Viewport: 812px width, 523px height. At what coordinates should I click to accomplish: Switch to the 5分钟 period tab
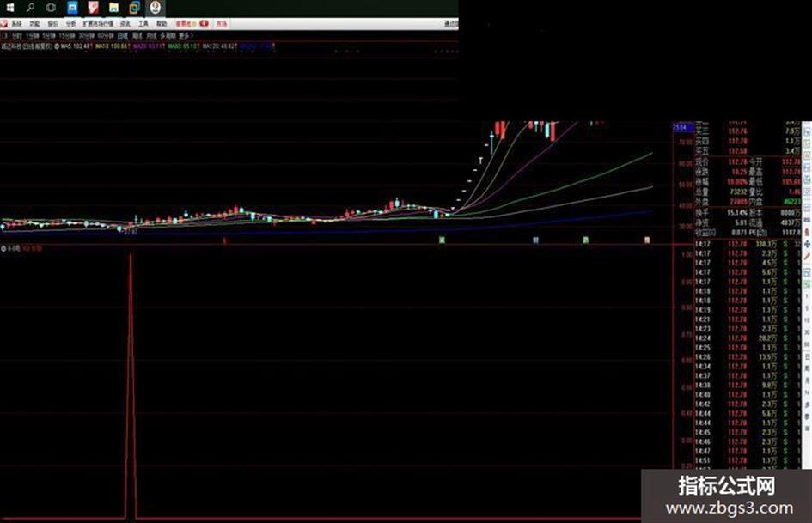[49, 36]
